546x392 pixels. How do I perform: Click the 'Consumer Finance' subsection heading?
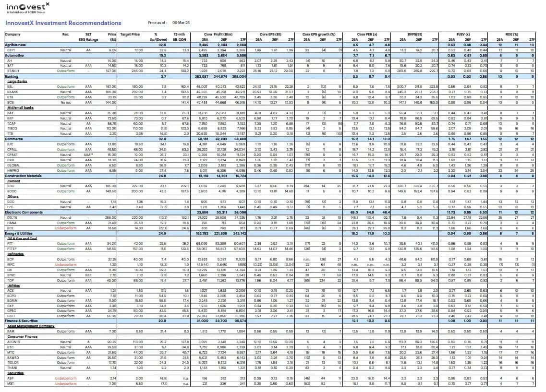coord(22,336)
